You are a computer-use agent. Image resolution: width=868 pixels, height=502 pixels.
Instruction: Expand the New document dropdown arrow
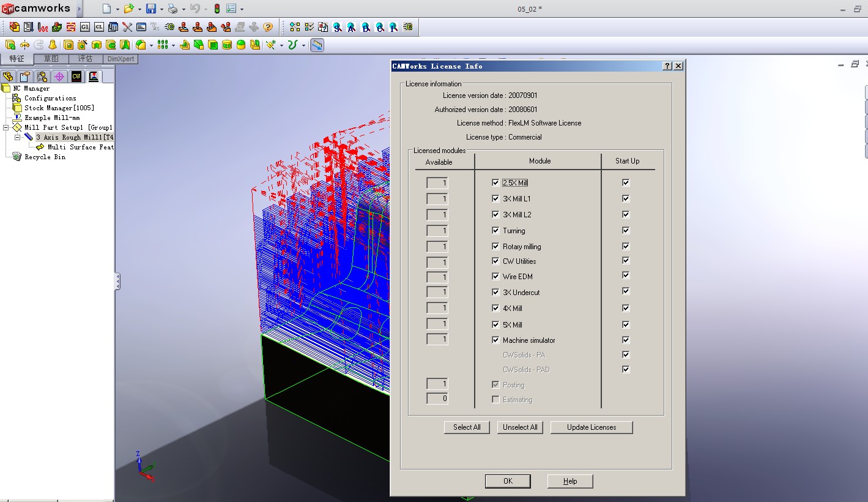click(116, 9)
